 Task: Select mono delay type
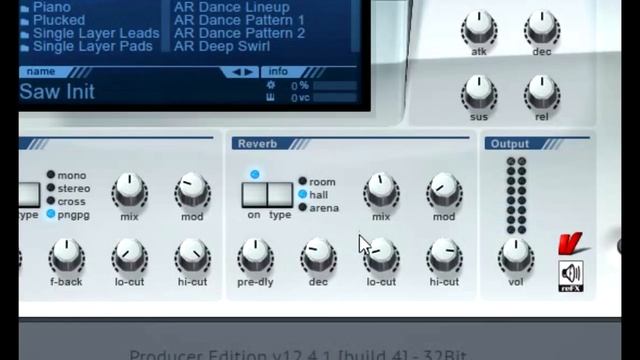point(67,175)
